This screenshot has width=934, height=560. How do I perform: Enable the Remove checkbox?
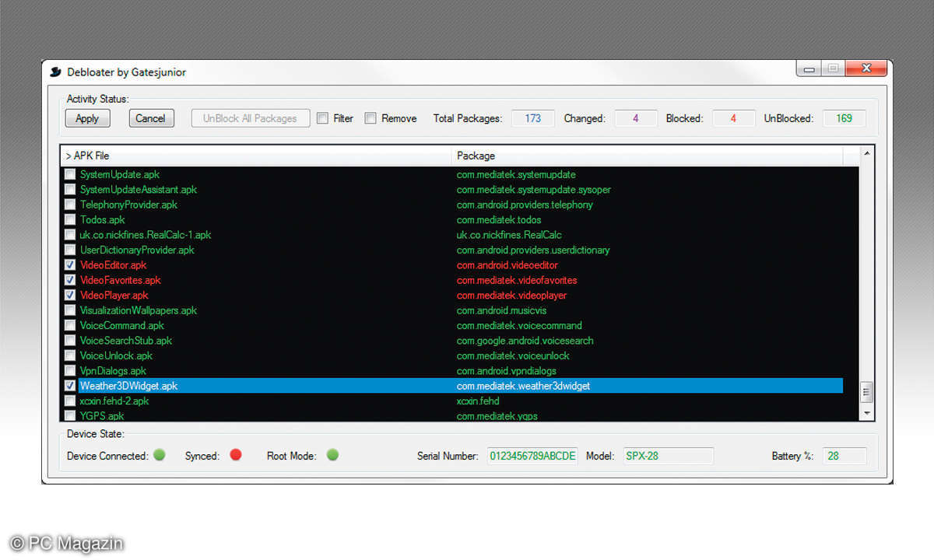point(370,118)
